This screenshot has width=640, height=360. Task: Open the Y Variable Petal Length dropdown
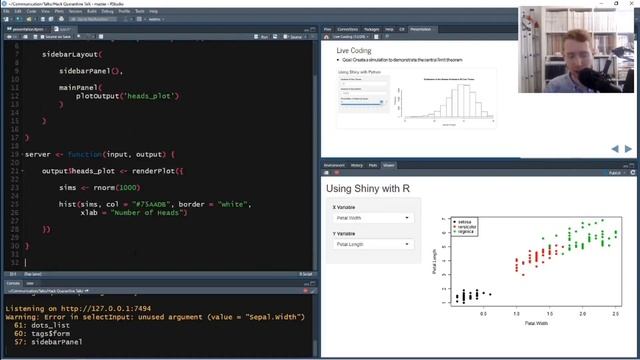coord(373,244)
